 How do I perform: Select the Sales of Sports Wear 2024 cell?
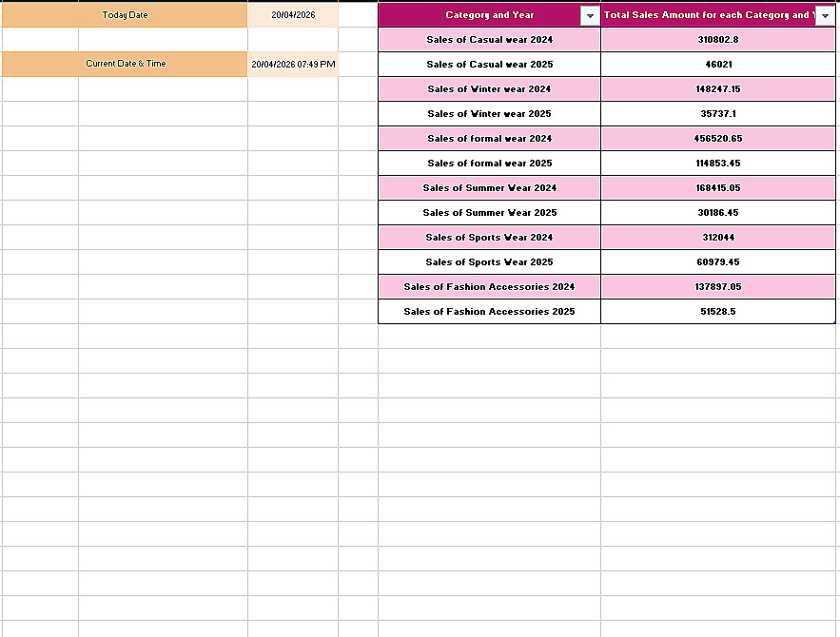(x=489, y=237)
